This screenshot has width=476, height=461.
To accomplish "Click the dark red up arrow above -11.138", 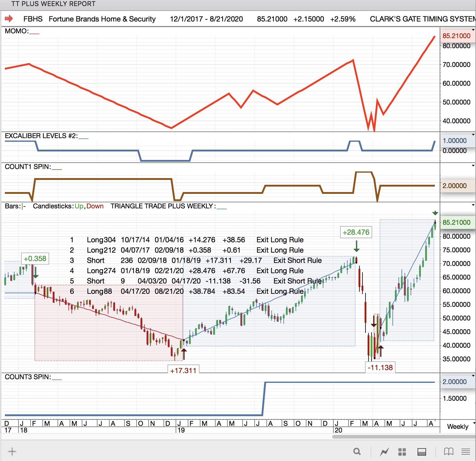I will [381, 351].
